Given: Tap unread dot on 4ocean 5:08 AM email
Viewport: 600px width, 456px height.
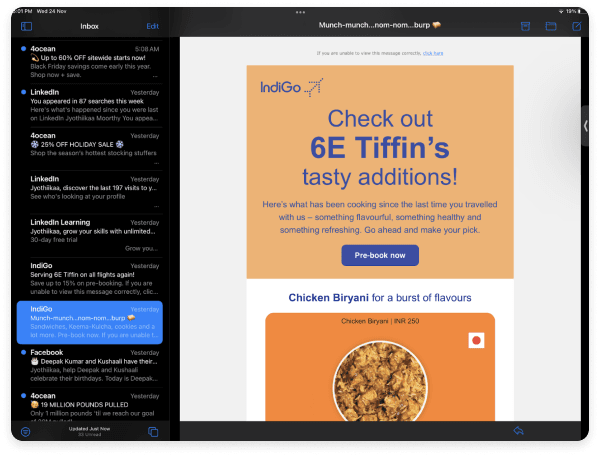Looking at the screenshot, I should click(x=23, y=49).
